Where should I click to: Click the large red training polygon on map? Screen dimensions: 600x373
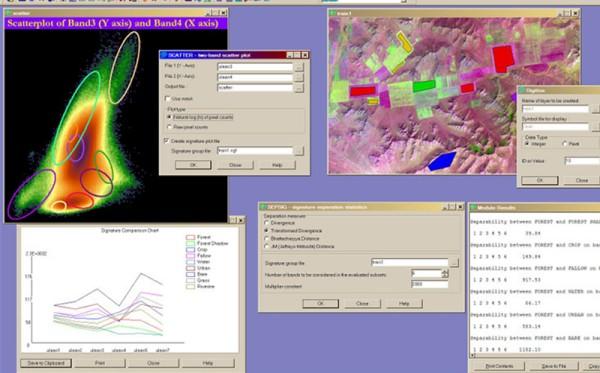click(x=503, y=58)
